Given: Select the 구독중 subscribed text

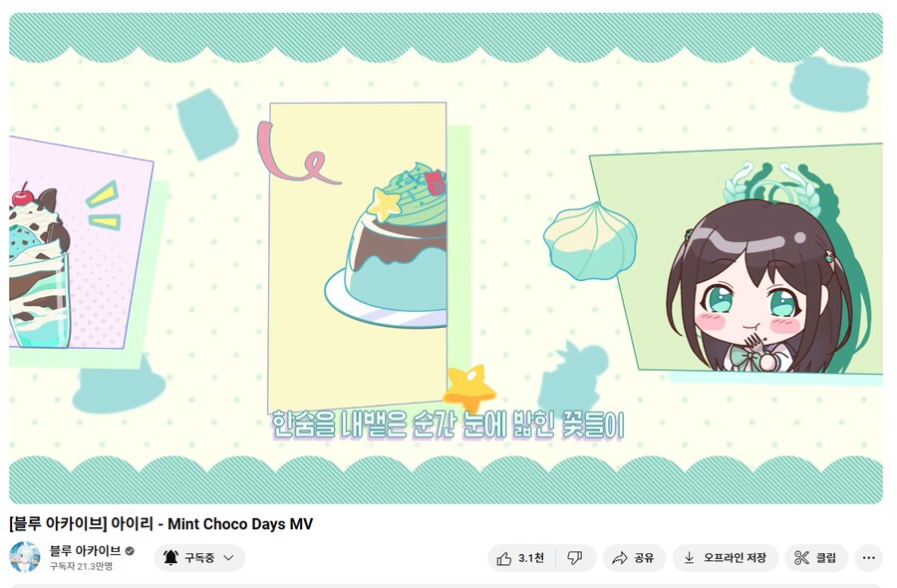Looking at the screenshot, I should pos(199,558).
